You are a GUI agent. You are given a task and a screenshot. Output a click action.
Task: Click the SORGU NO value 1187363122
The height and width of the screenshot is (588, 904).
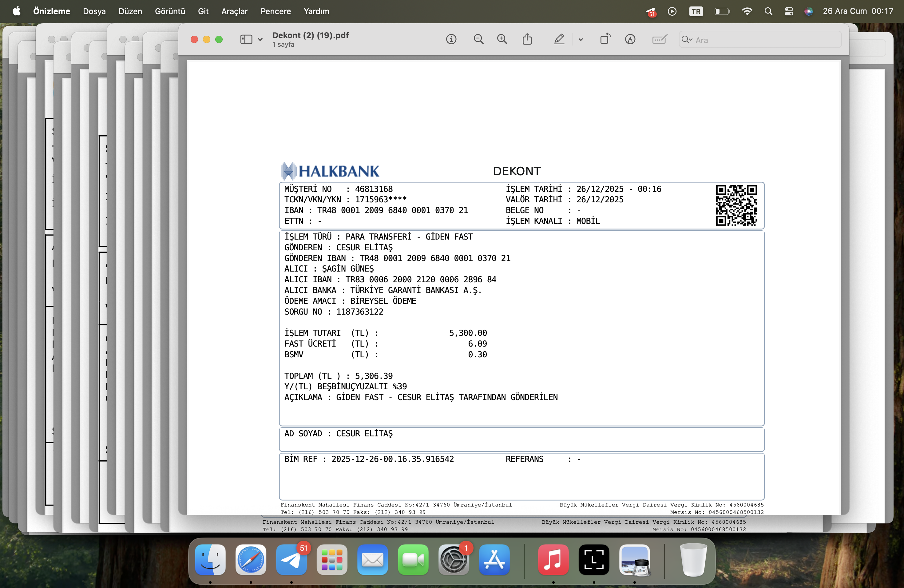point(360,312)
